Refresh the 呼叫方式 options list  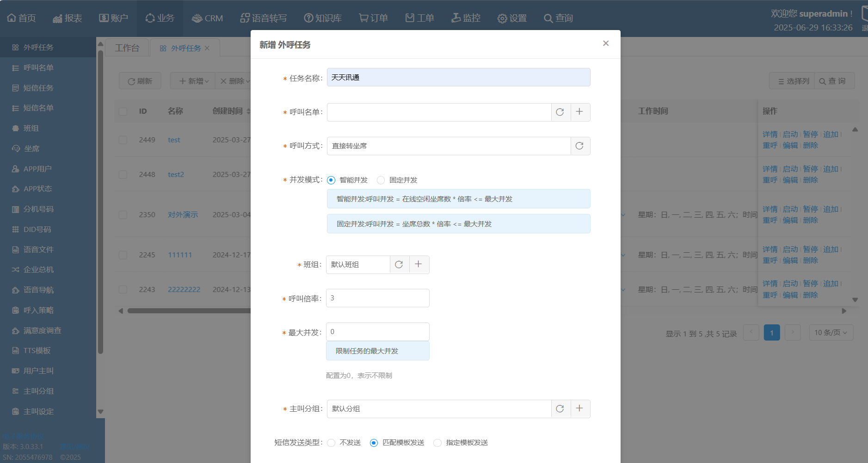(579, 146)
